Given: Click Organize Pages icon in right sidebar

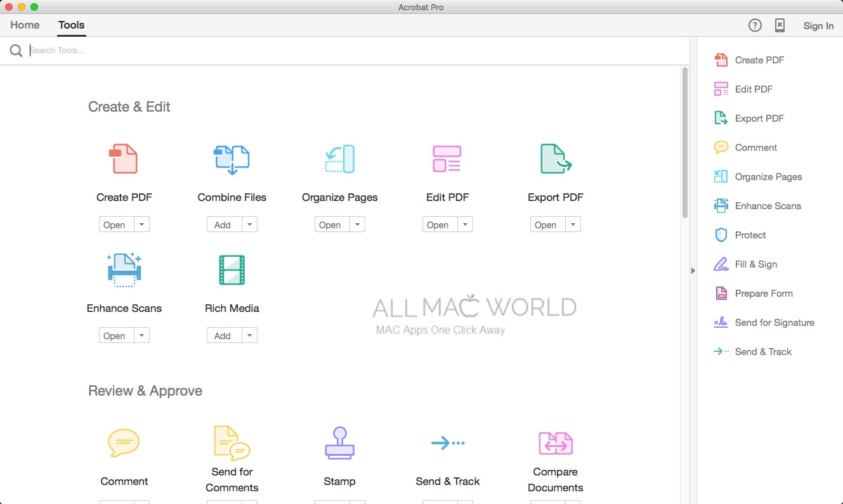Looking at the screenshot, I should click(x=721, y=177).
